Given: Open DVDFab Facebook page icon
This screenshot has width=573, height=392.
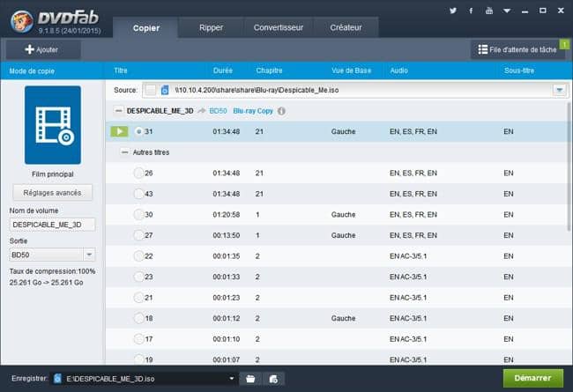Looking at the screenshot, I should point(471,11).
